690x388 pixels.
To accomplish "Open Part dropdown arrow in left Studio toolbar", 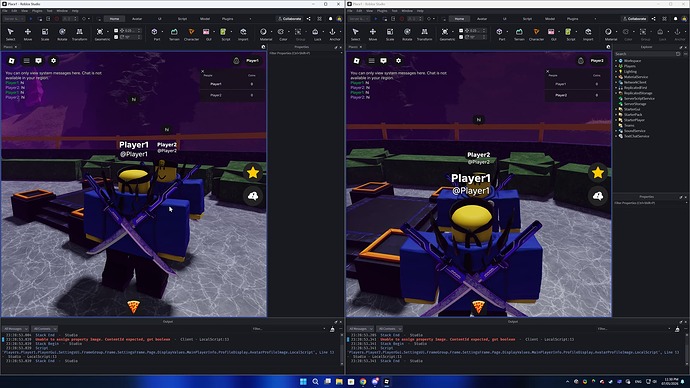I will [162, 32].
